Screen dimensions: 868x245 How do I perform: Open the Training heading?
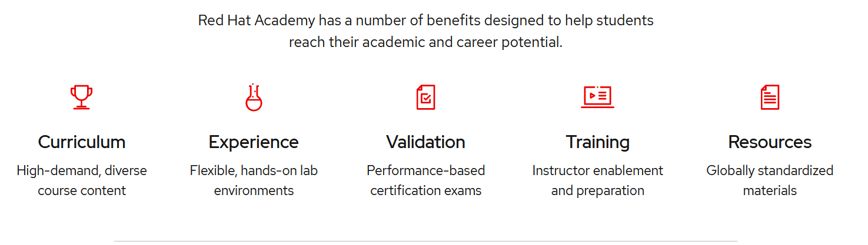tap(597, 142)
